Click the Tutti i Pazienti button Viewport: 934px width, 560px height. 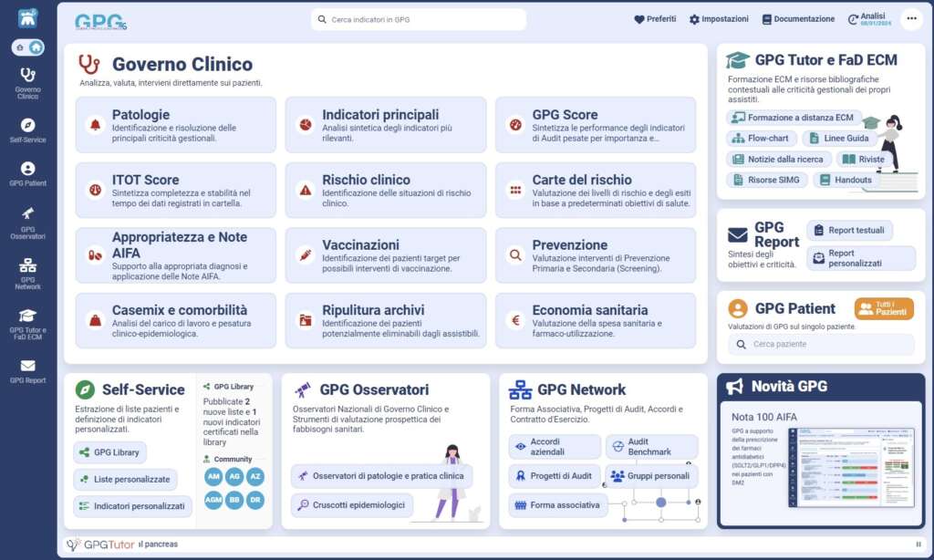click(x=883, y=308)
